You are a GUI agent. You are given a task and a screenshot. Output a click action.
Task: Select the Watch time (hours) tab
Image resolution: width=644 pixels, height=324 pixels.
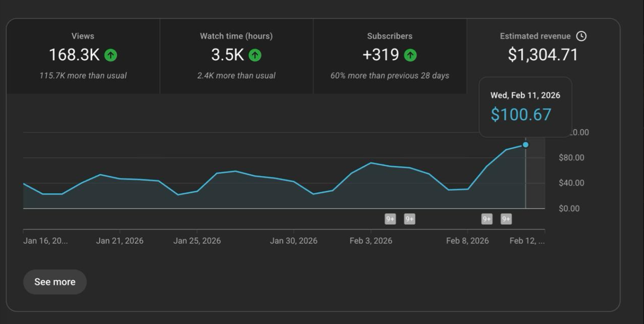pyautogui.click(x=236, y=56)
